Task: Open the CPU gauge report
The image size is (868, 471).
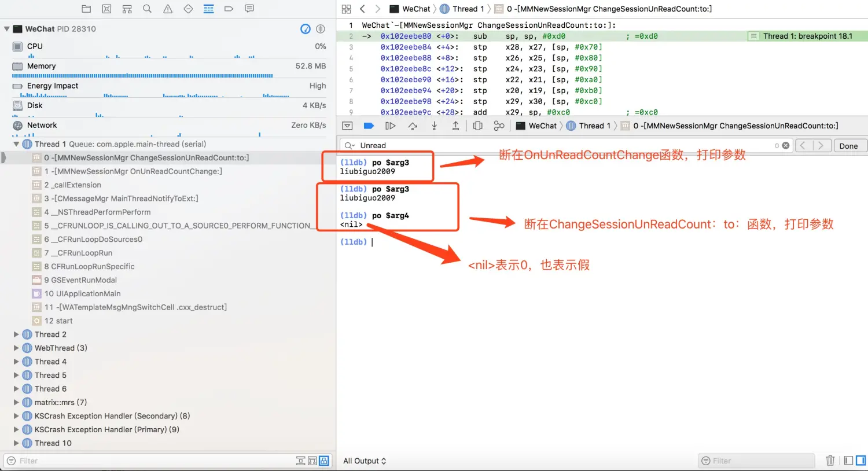Action: click(x=168, y=49)
